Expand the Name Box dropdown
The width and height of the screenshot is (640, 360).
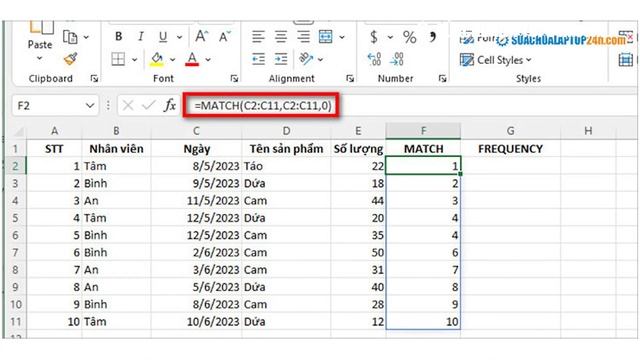point(90,106)
